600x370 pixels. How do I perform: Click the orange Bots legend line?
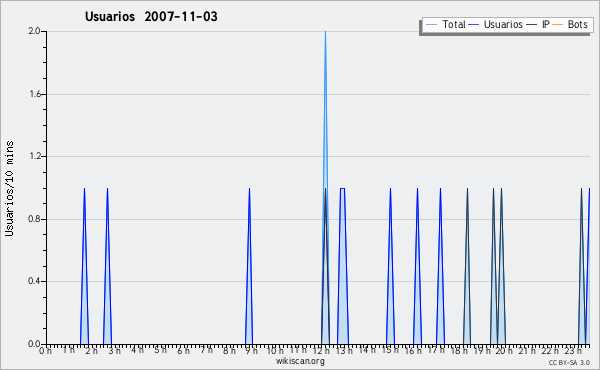pyautogui.click(x=558, y=25)
